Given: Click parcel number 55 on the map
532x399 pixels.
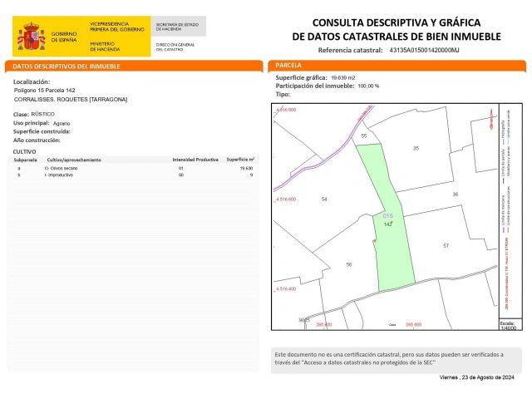Looking at the screenshot, I should click(x=364, y=135).
